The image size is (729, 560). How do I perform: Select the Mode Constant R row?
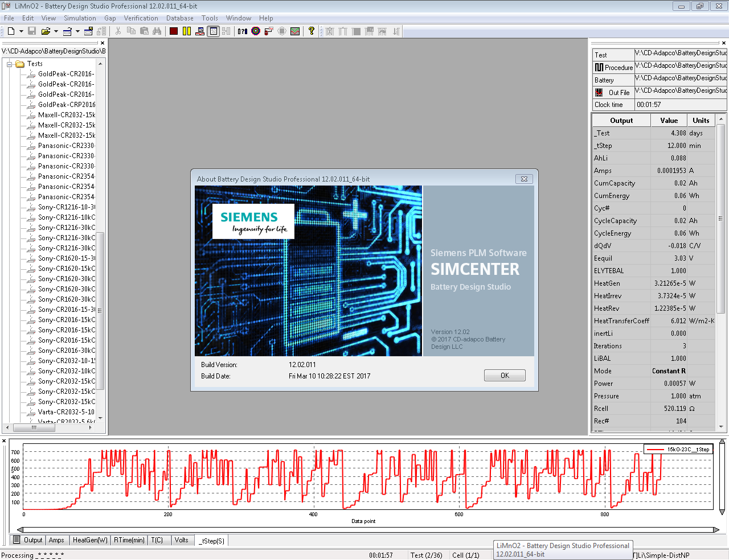click(653, 371)
